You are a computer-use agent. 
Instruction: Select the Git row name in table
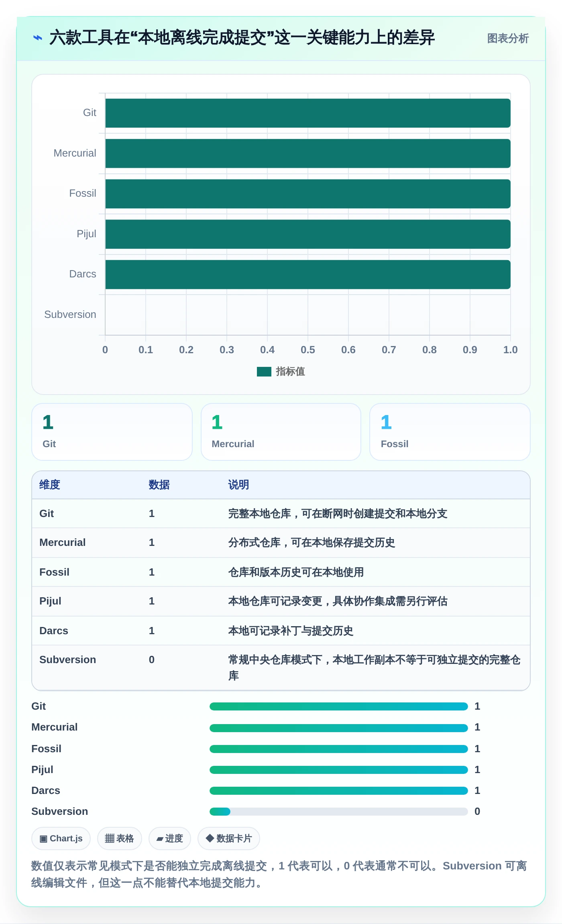click(47, 513)
